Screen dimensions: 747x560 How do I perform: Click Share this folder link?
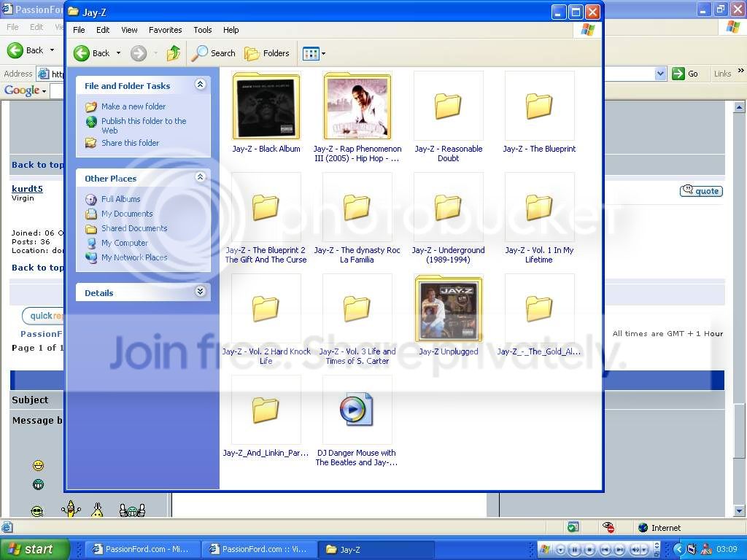[x=130, y=143]
